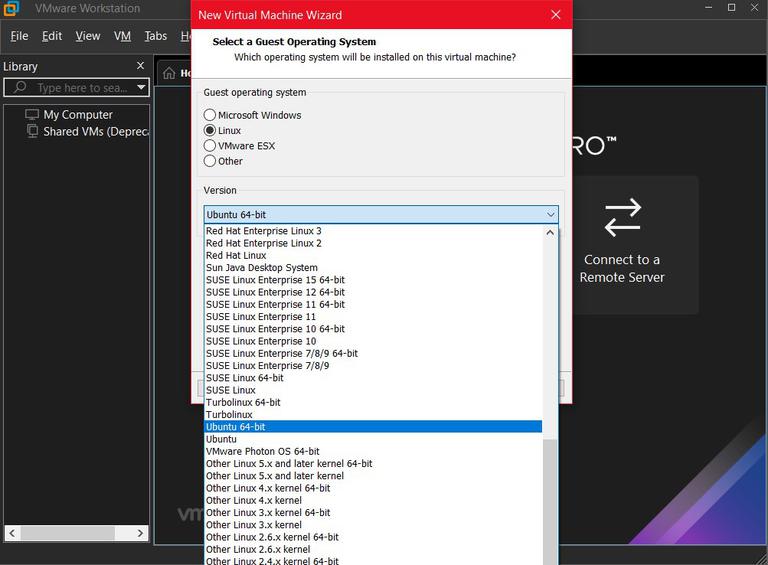Click the Shared VMs icon
The image size is (768, 565).
(32, 131)
